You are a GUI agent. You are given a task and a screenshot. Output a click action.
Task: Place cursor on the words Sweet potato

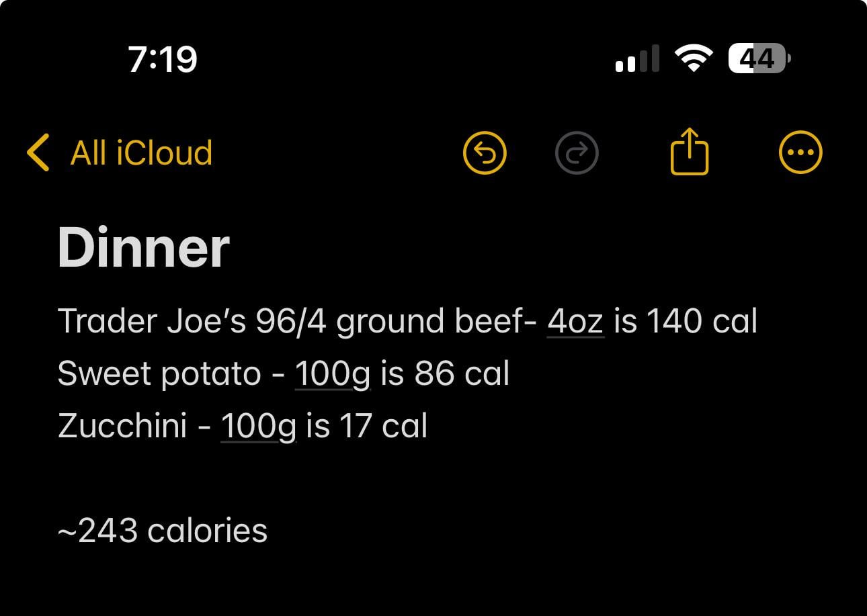pyautogui.click(x=159, y=373)
